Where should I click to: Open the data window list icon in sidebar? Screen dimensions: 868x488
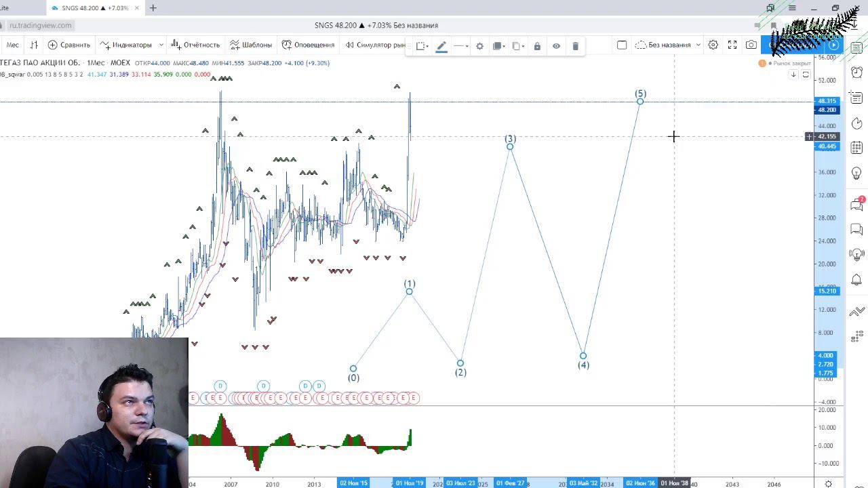pos(856,98)
